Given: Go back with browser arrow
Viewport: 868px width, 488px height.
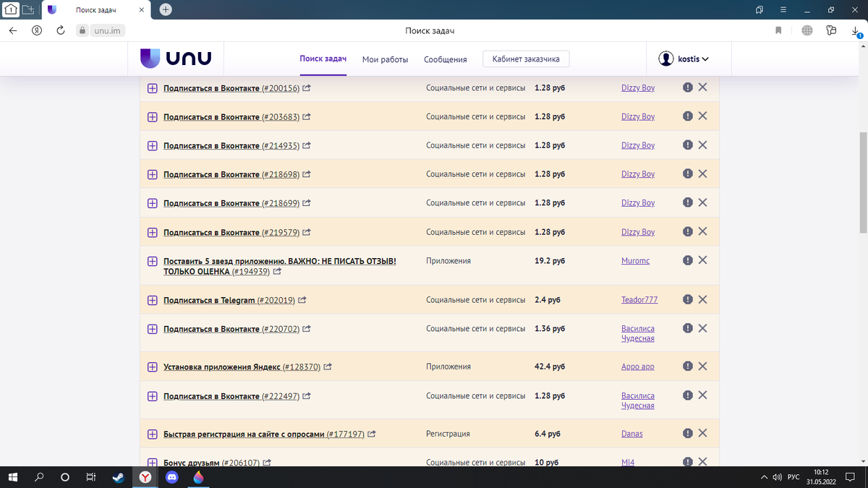Looking at the screenshot, I should click(12, 30).
